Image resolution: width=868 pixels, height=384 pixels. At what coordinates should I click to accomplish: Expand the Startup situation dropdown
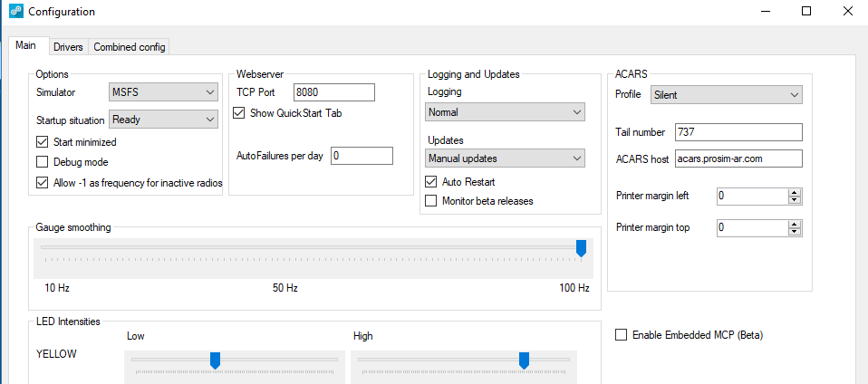[163, 119]
